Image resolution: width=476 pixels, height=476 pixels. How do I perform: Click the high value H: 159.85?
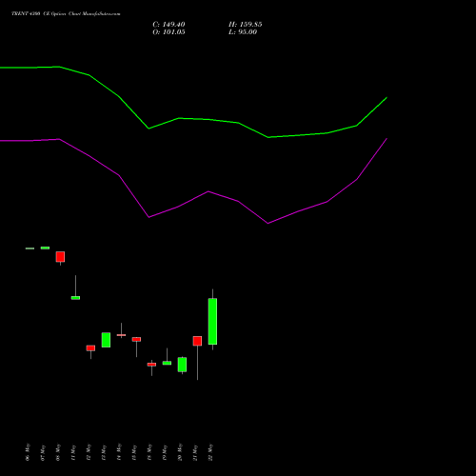click(246, 25)
